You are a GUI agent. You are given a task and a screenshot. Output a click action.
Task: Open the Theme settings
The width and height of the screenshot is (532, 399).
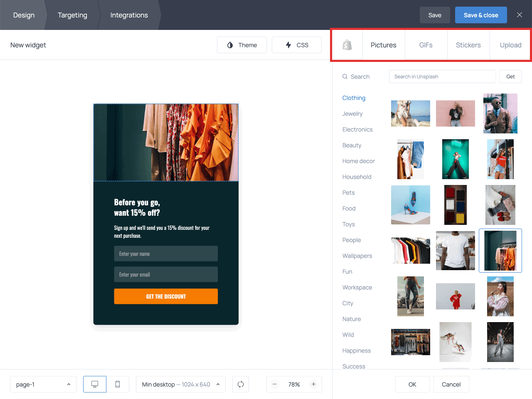(x=242, y=45)
